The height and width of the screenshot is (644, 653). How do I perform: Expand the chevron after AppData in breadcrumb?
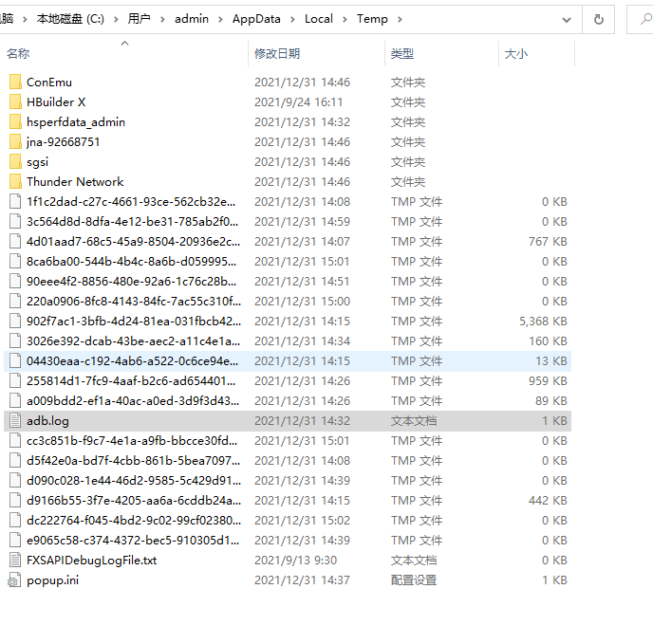(292, 19)
